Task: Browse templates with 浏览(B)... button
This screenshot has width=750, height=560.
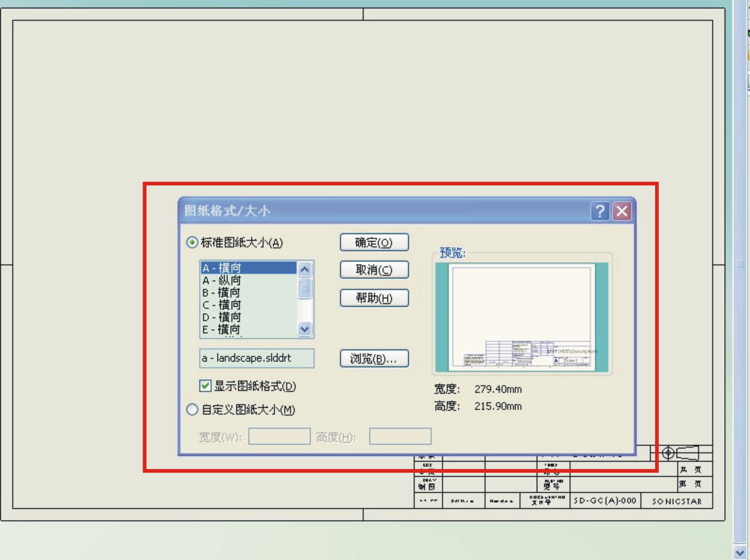Action: [x=374, y=359]
